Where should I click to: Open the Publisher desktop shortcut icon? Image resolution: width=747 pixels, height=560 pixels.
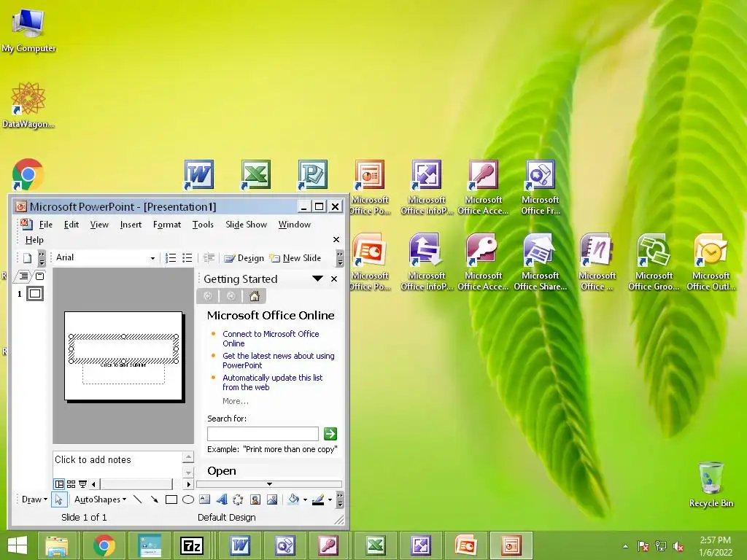[312, 175]
